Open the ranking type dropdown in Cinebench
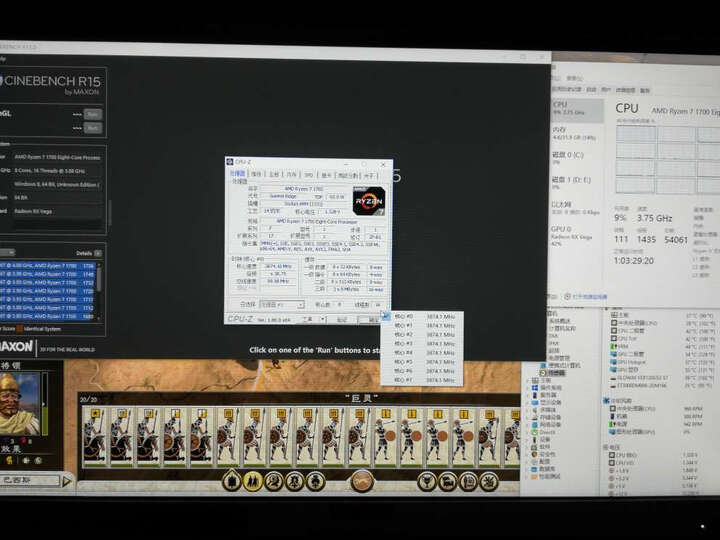 (x=7, y=252)
